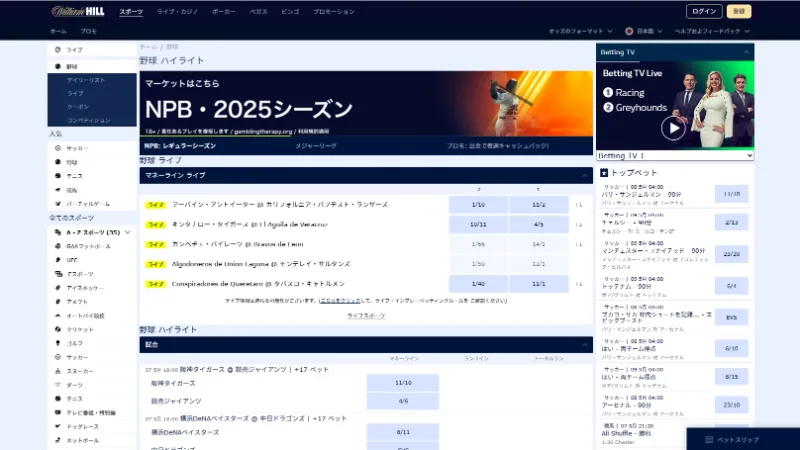Image resolution: width=800 pixels, height=450 pixels.
Task: Open Eスポーツ in the sports list
Action: coord(92,274)
